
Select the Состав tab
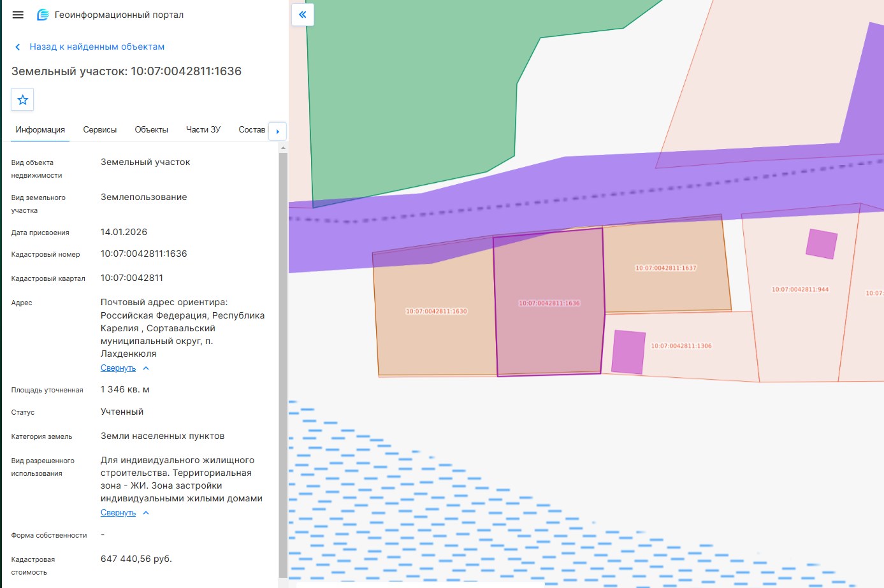tap(252, 130)
